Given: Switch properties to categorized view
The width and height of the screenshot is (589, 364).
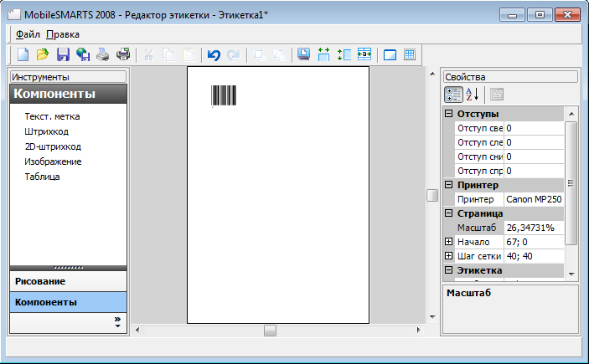Looking at the screenshot, I should (453, 95).
